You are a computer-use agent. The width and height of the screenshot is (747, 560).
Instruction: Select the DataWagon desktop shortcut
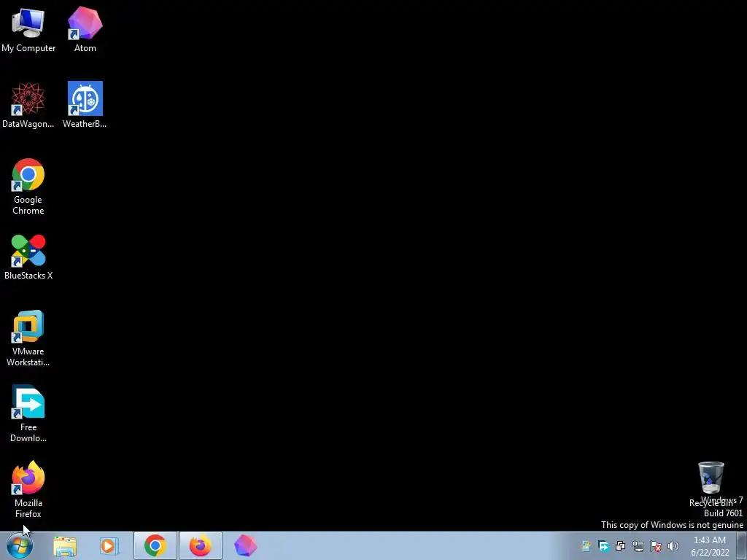(28, 105)
